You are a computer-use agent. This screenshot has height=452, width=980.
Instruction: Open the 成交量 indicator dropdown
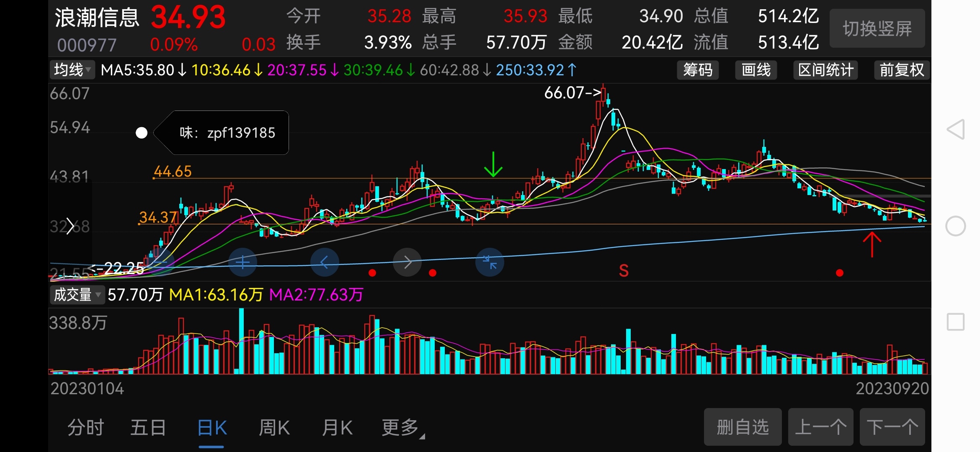(77, 295)
